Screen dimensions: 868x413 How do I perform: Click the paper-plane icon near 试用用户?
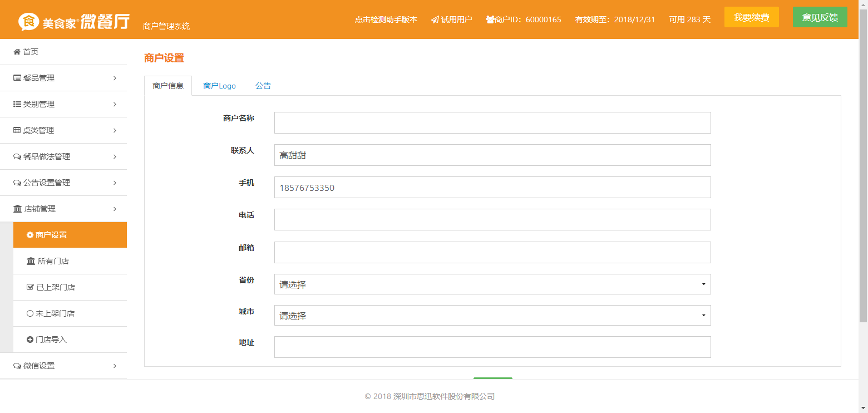pos(435,19)
